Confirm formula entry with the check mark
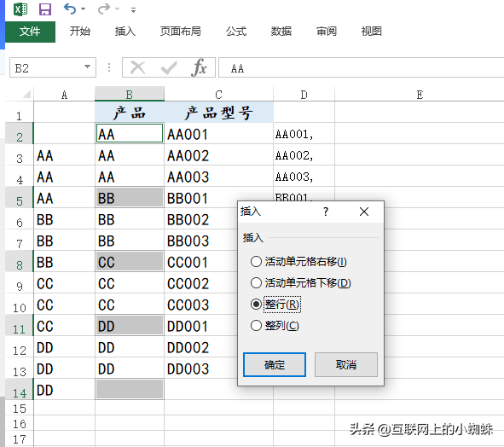504x447 pixels. pos(169,68)
